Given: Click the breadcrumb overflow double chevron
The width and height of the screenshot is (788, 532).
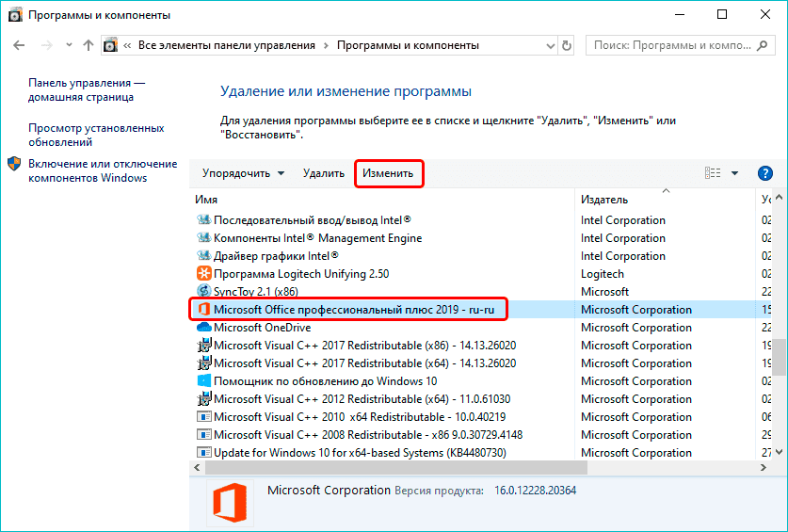Looking at the screenshot, I should [x=127, y=46].
